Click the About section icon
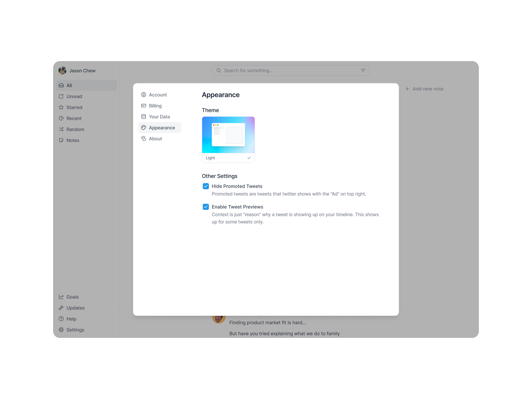 (144, 138)
